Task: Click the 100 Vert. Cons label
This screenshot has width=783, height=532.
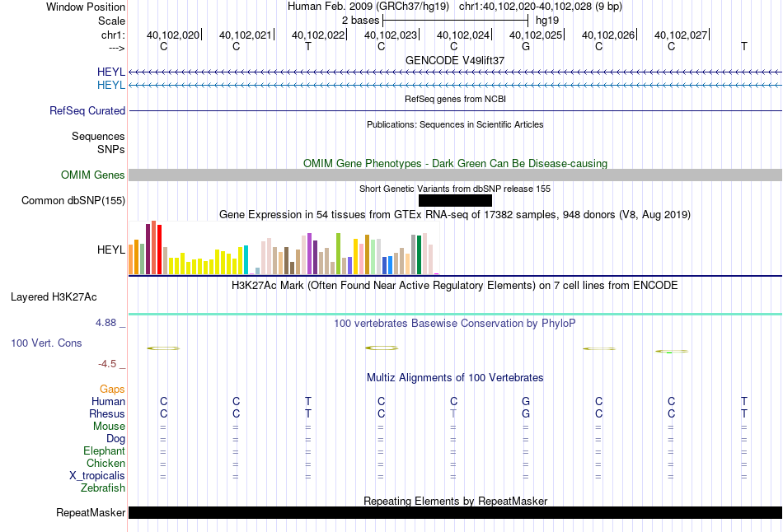Action: point(46,343)
